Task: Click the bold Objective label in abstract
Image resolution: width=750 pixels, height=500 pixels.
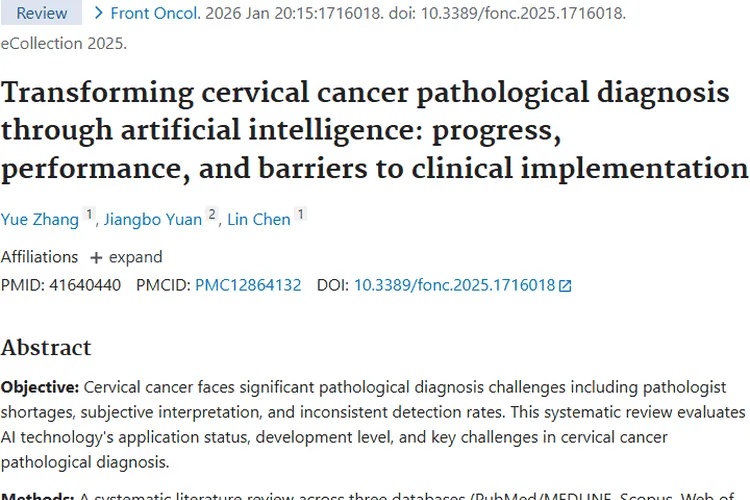Action: 40,386
